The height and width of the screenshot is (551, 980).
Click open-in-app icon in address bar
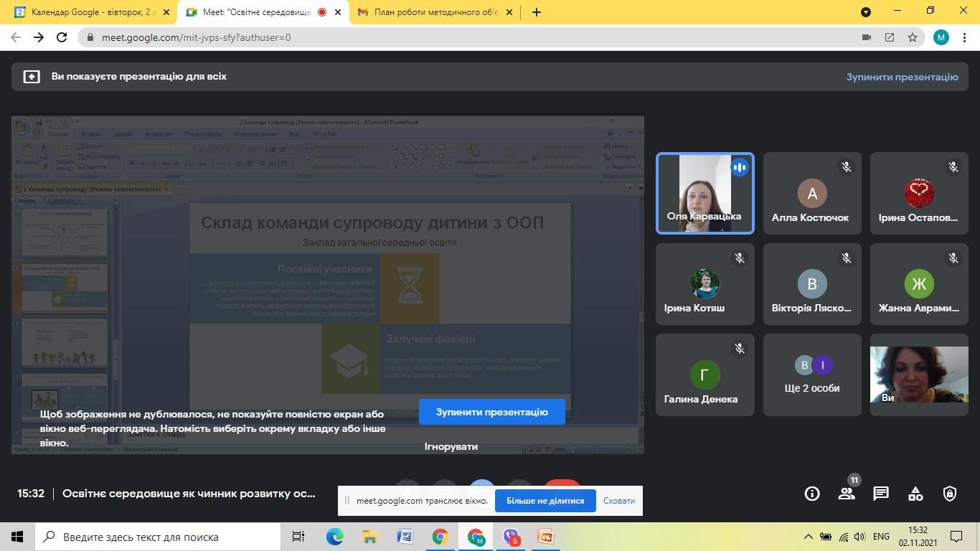[890, 37]
